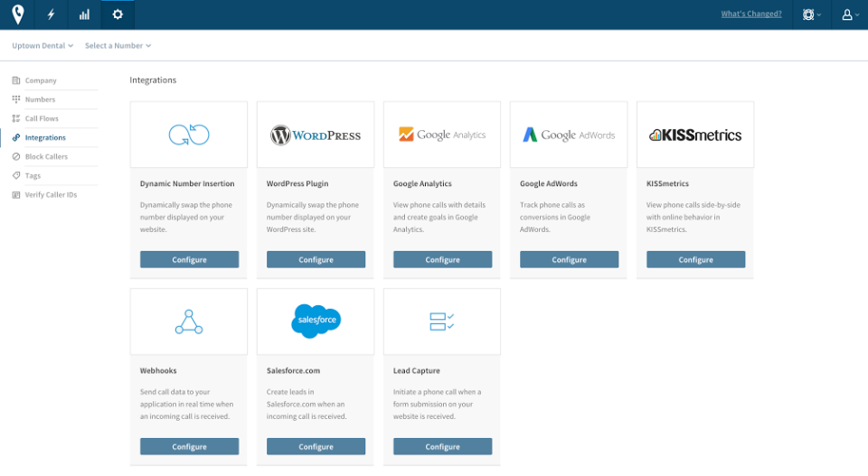Screen dimensions: 868x476
Task: Click the KISSmetrics logo tile
Action: point(695,135)
